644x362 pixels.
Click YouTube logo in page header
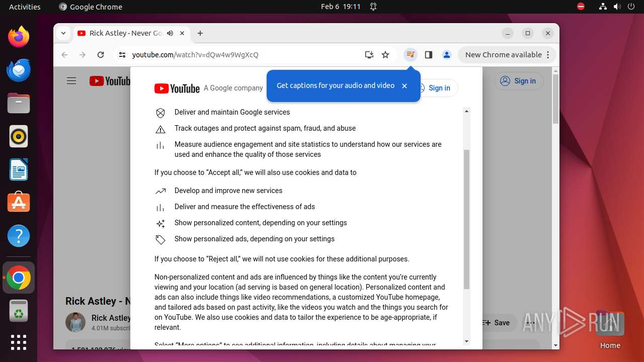(110, 81)
